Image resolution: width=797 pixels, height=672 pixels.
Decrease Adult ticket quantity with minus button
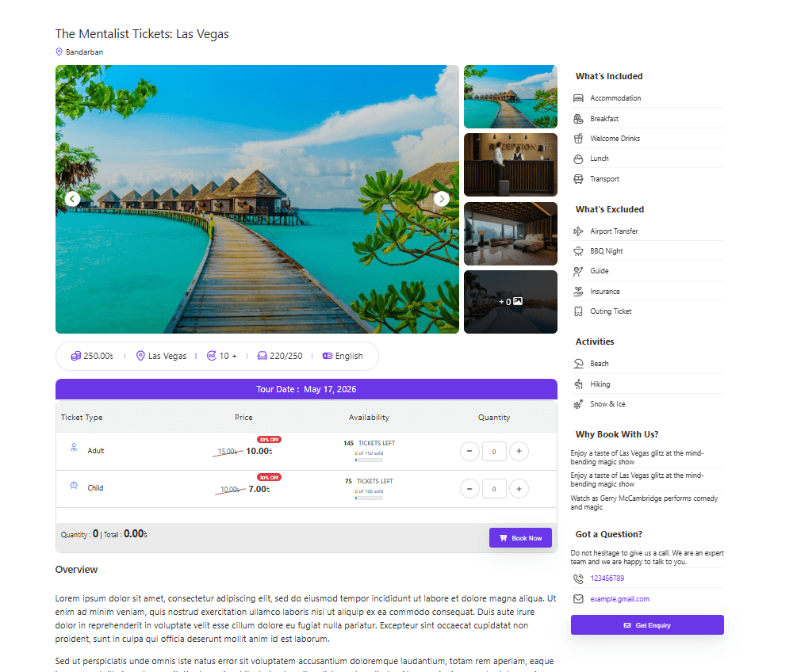(x=469, y=451)
